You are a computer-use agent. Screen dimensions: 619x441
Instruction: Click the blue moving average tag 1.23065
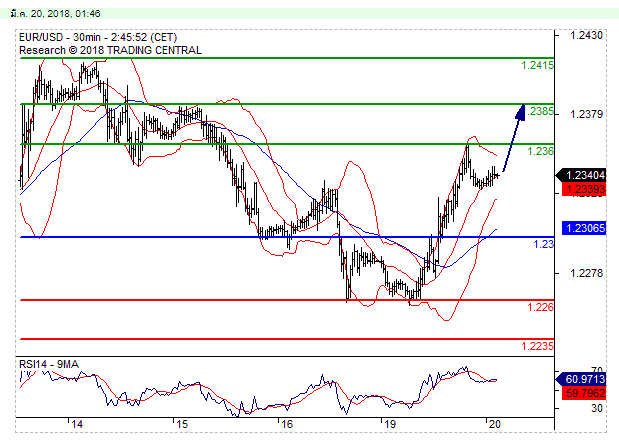point(584,228)
